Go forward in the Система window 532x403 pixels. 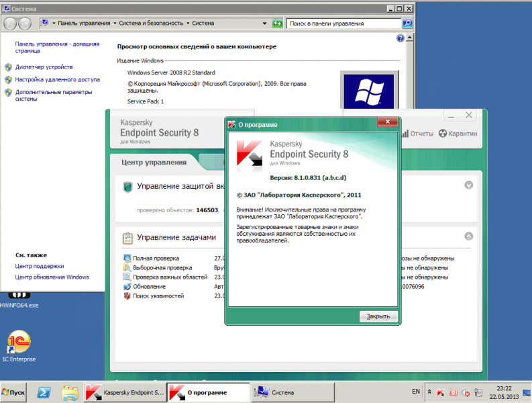pos(25,24)
